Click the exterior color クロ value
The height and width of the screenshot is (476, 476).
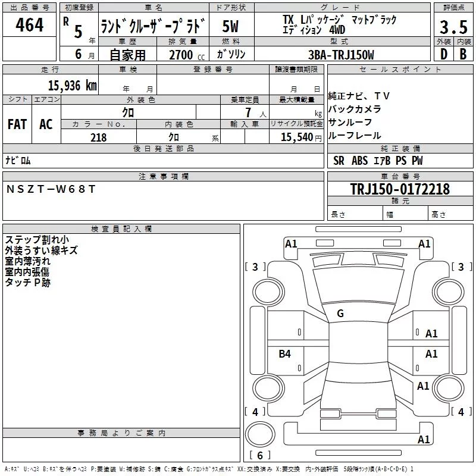coord(128,113)
